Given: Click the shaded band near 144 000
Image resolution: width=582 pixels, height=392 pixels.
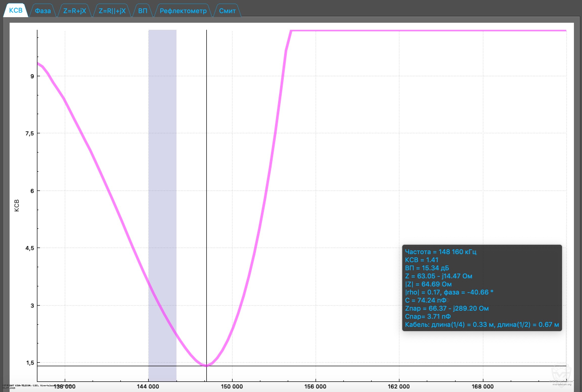Looking at the screenshot, I should (162, 177).
